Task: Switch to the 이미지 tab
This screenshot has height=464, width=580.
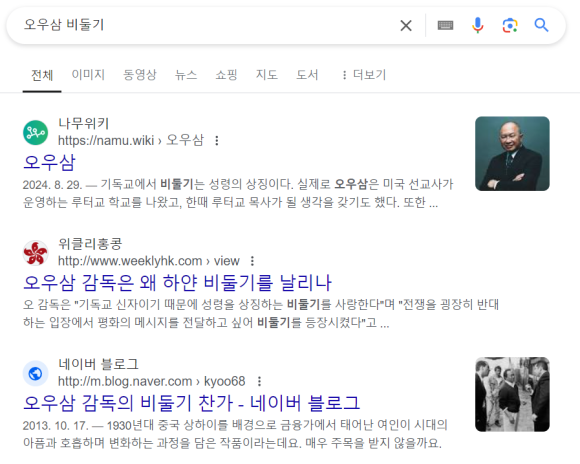Action: point(88,75)
